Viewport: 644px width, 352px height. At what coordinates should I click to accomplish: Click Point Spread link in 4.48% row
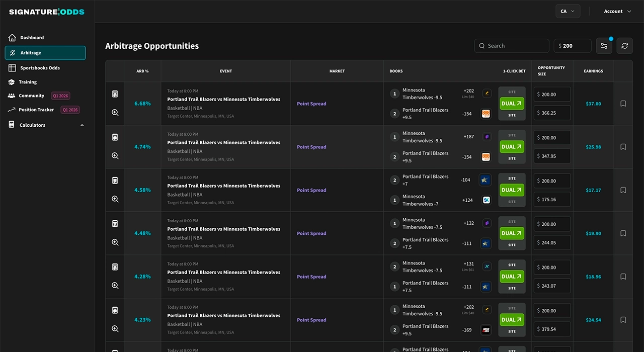pyautogui.click(x=311, y=233)
